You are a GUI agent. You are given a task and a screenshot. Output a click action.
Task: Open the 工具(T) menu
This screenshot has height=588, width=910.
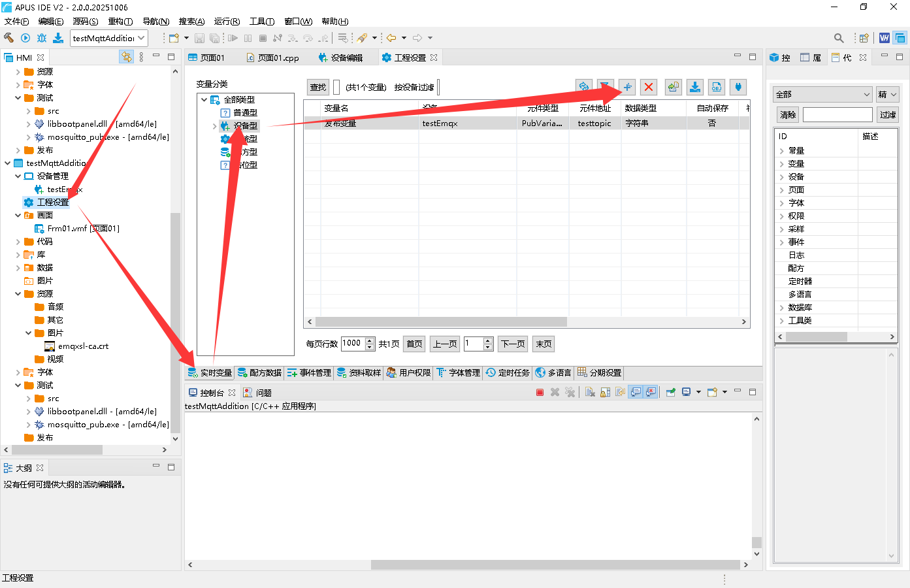pyautogui.click(x=262, y=22)
